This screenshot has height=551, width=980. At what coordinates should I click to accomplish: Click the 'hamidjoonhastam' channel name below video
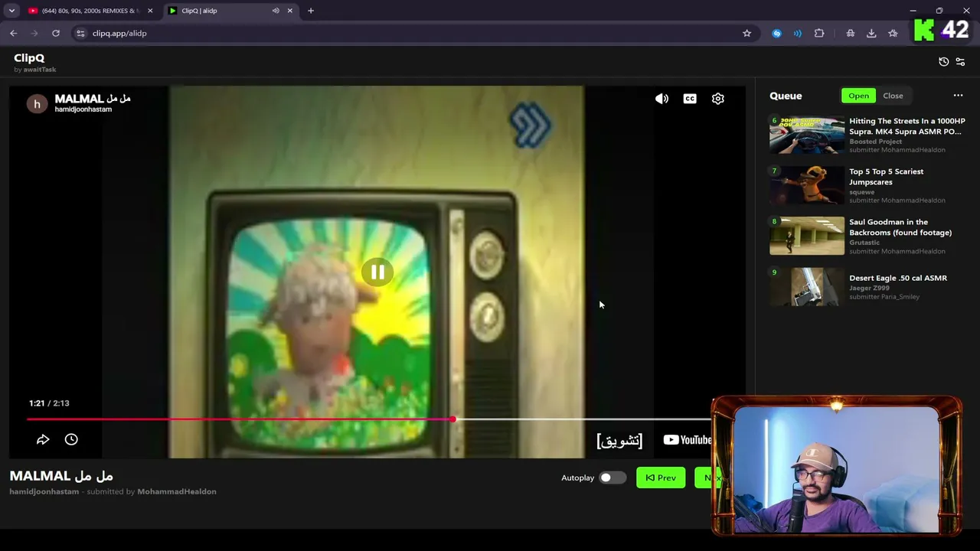tap(44, 491)
